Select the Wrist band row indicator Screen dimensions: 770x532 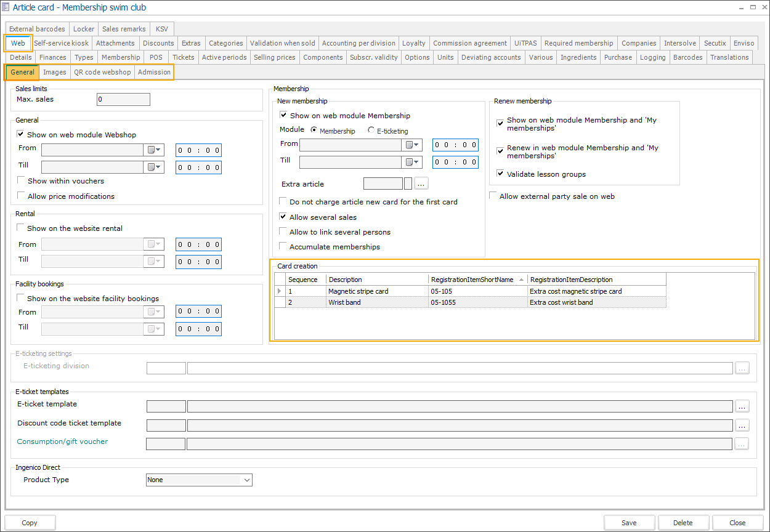(x=280, y=303)
